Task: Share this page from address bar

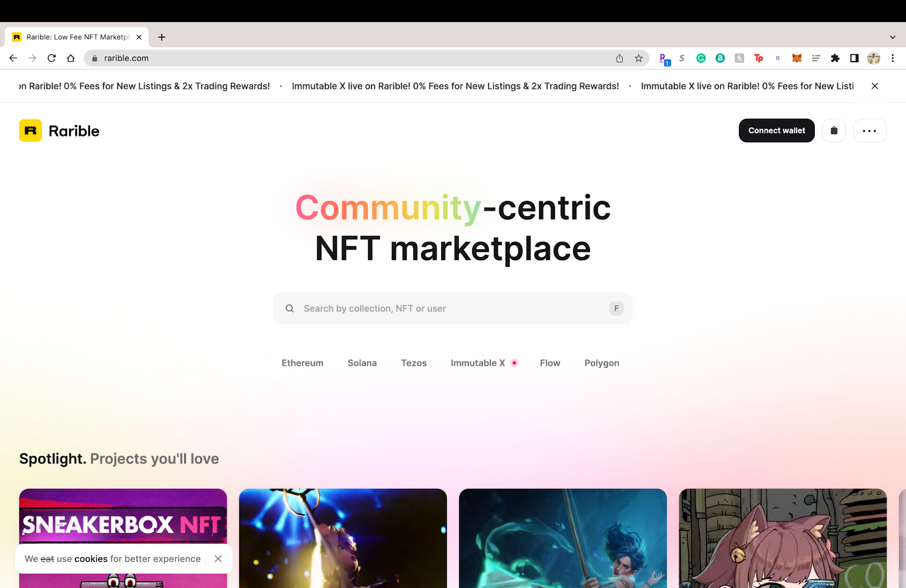Action: [619, 58]
